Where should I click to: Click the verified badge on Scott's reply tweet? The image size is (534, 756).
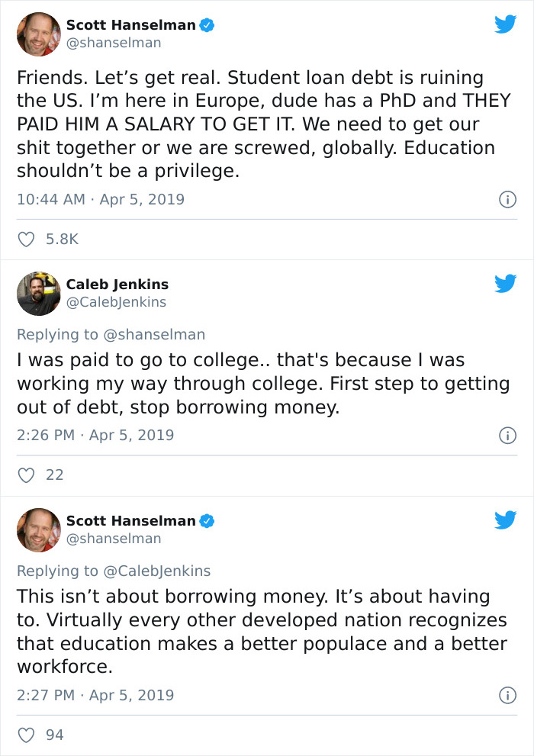point(206,520)
